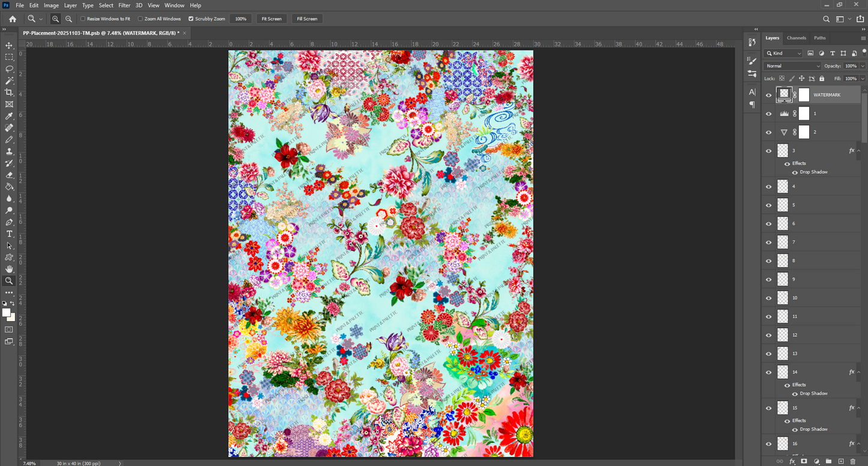This screenshot has width=868, height=466.
Task: Open the Kind filter dropdown
Action: (784, 54)
